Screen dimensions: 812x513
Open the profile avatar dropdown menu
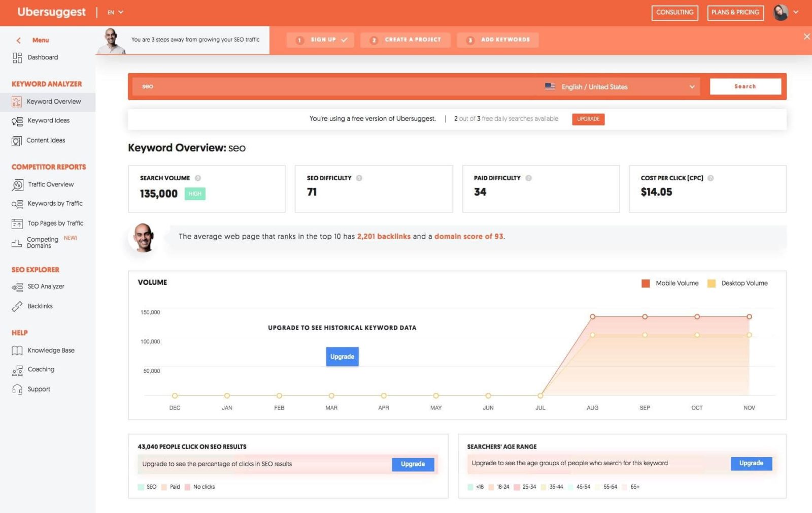[785, 12]
